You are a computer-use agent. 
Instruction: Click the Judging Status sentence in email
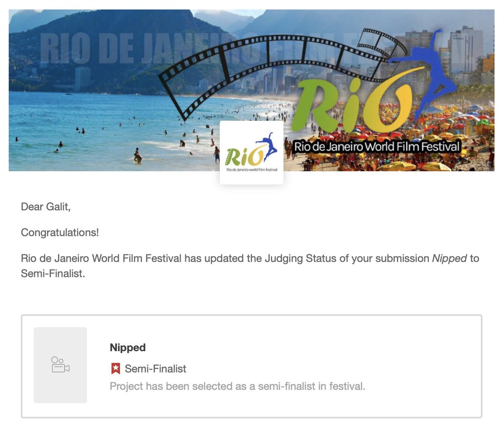click(x=250, y=266)
